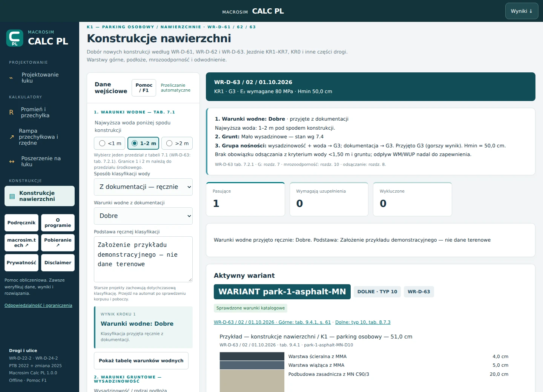Open Dolne: typ 10, tab. 8.7.3 link
Screen dimensions: 543x392
pyautogui.click(x=363, y=322)
